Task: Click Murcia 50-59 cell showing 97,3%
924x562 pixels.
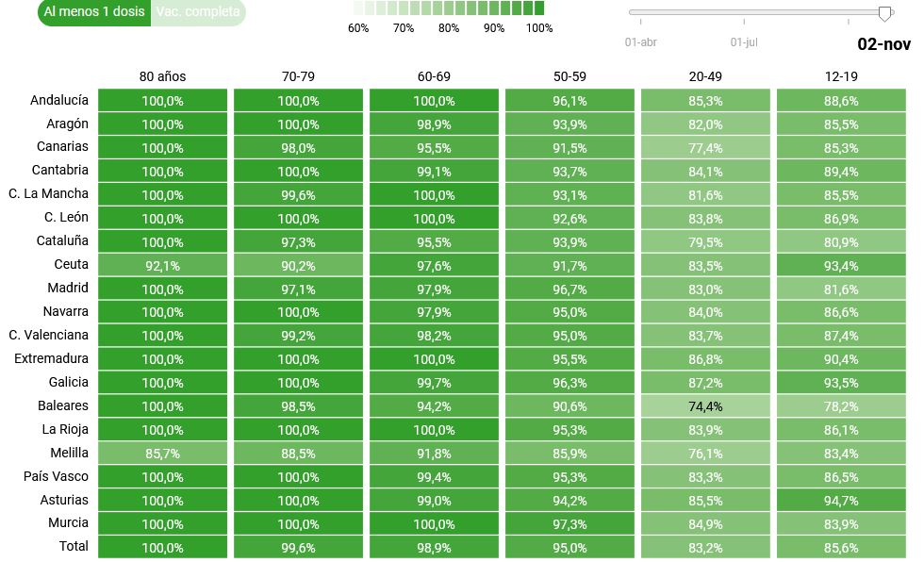Action: [x=569, y=524]
